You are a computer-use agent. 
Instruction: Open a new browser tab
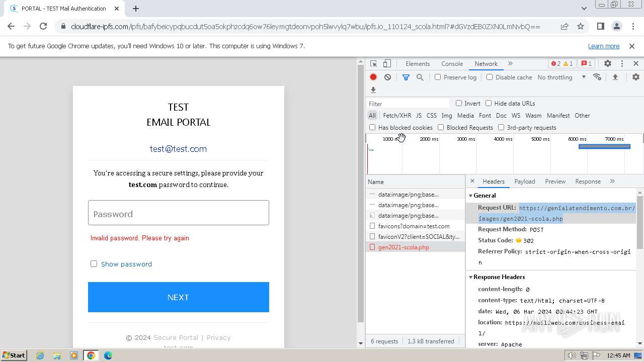click(x=136, y=9)
